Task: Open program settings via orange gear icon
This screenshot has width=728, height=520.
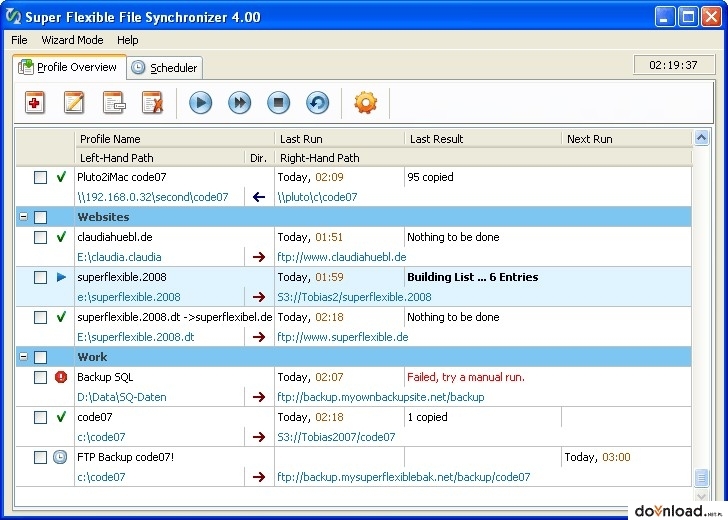Action: [365, 103]
